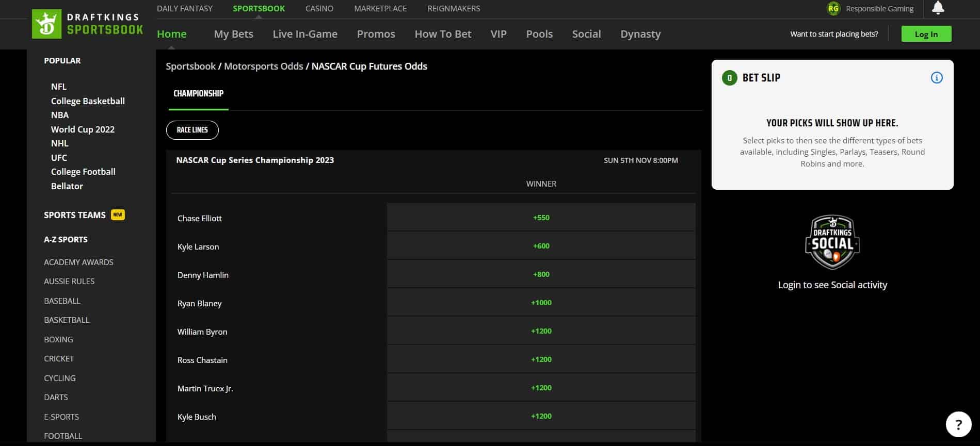
Task: Pick Kyle Busch odds +1200
Action: point(541,416)
